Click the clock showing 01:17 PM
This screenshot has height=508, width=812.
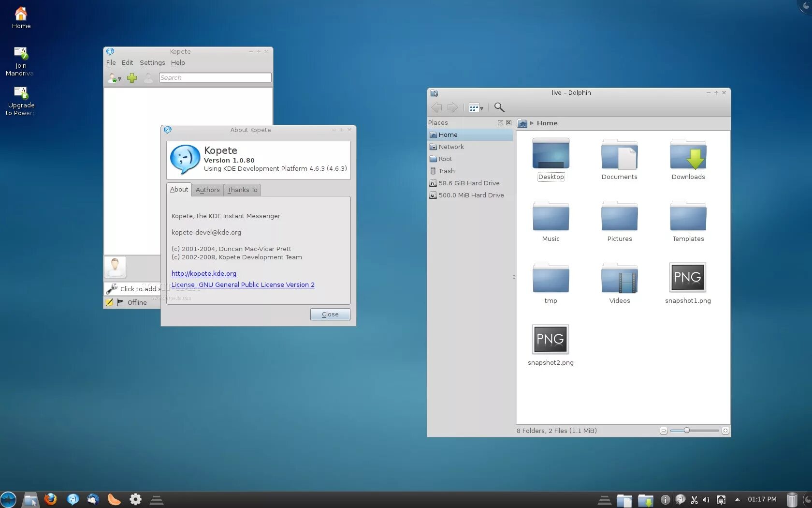click(x=762, y=499)
